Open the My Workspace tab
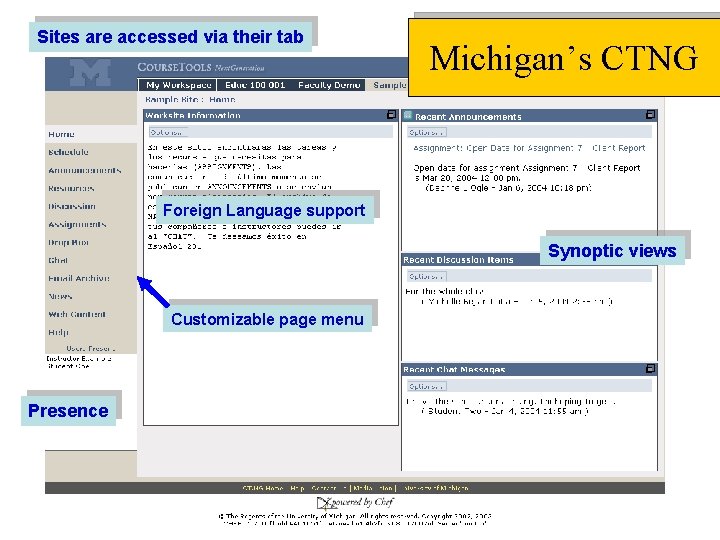The height and width of the screenshot is (540, 720). coord(178,85)
